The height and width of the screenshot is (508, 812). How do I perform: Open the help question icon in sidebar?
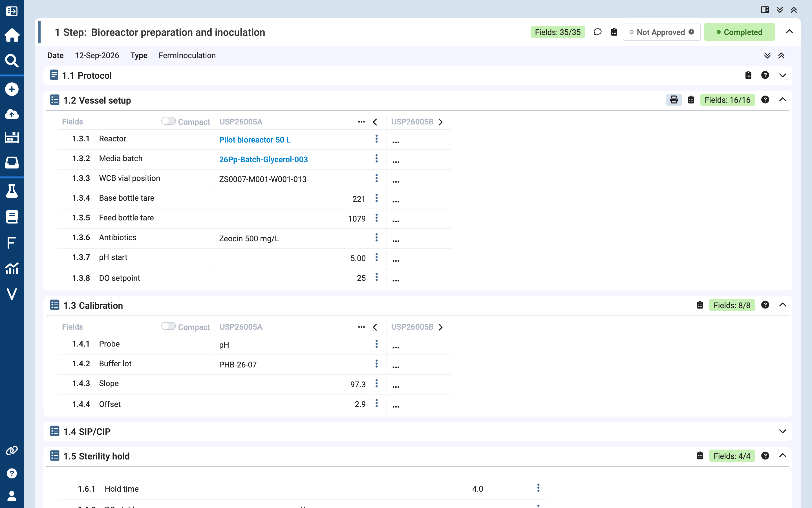12,473
